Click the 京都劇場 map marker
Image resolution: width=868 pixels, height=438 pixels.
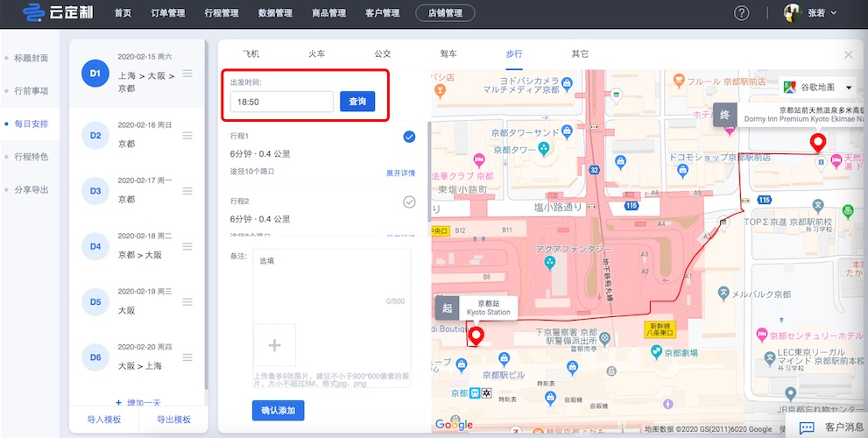point(657,351)
